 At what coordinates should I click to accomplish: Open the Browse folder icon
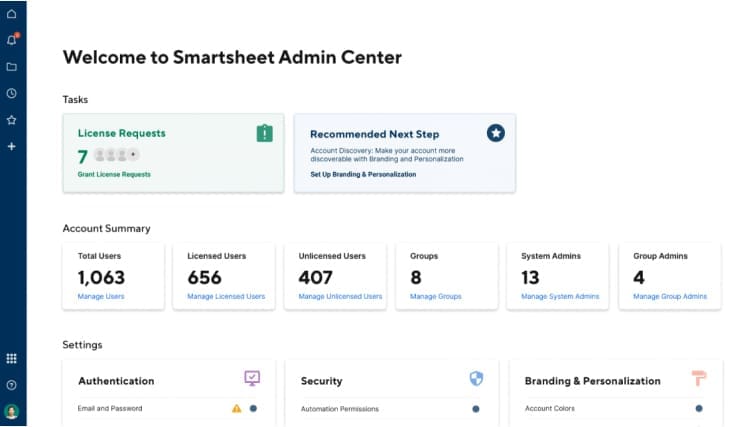pyautogui.click(x=11, y=67)
